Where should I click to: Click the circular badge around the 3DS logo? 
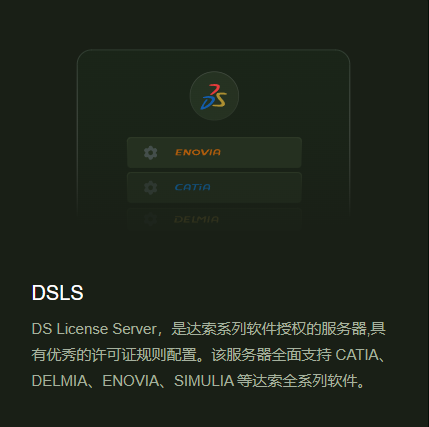coord(214,96)
